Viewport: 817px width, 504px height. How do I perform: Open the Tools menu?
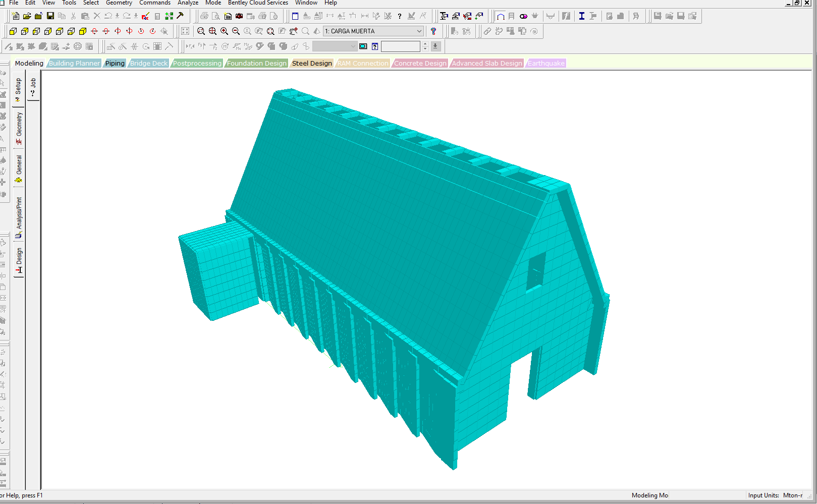click(69, 3)
